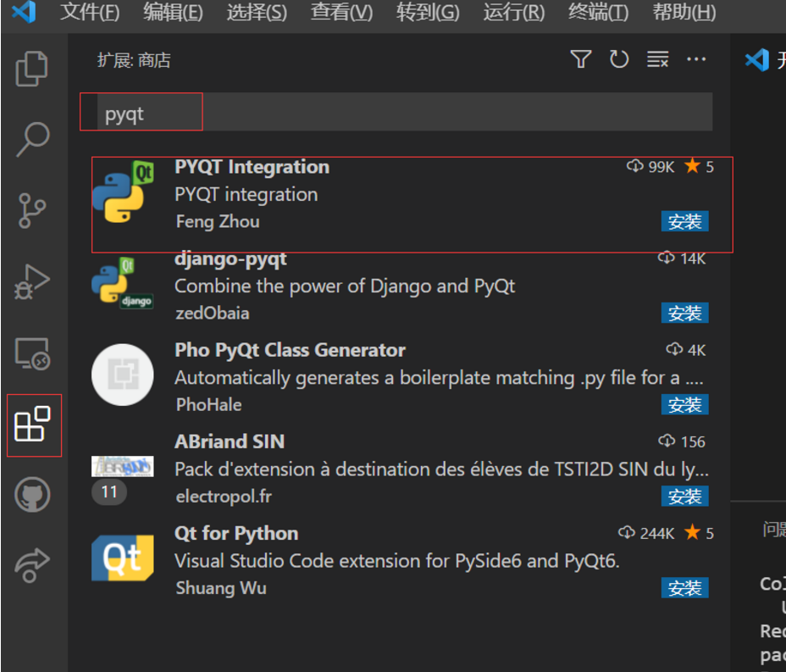Click publisher name PhoHale

[x=208, y=405]
